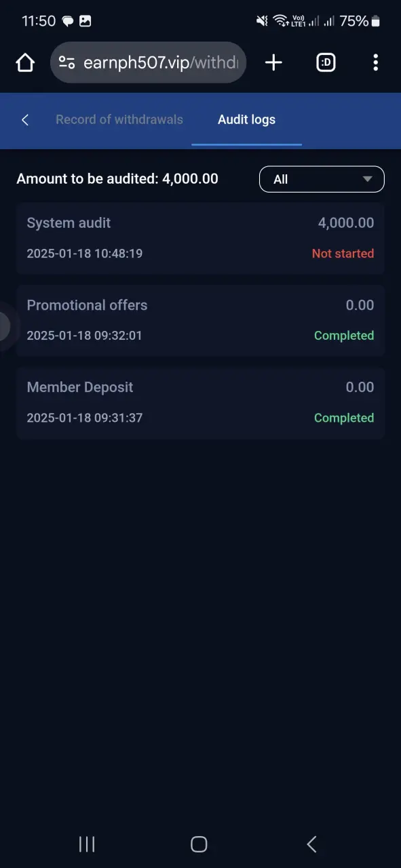Image resolution: width=401 pixels, height=868 pixels.
Task: Switch to Record of withdrawals tab
Action: [x=119, y=119]
